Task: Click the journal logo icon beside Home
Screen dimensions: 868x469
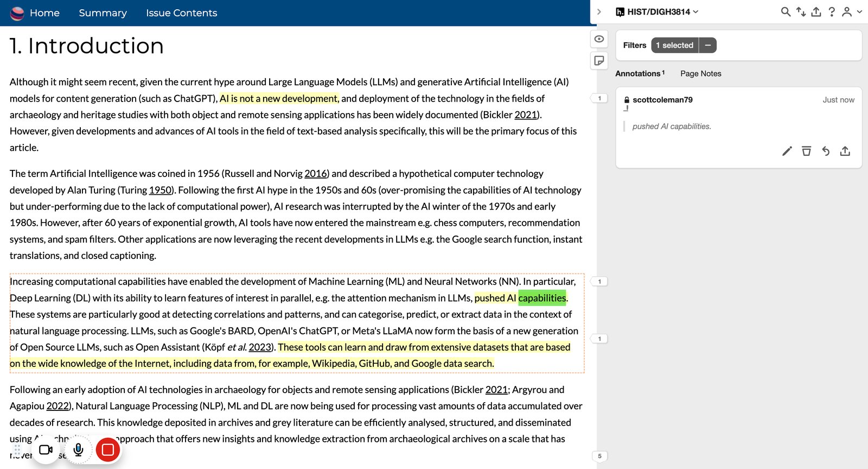Action: (17, 13)
